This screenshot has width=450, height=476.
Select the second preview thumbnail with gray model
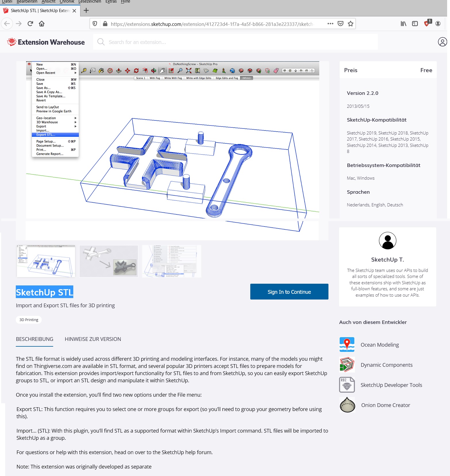109,261
